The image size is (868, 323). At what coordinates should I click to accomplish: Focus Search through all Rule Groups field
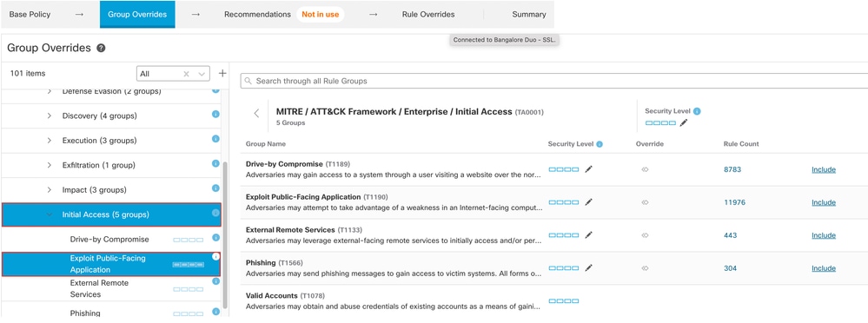click(554, 81)
